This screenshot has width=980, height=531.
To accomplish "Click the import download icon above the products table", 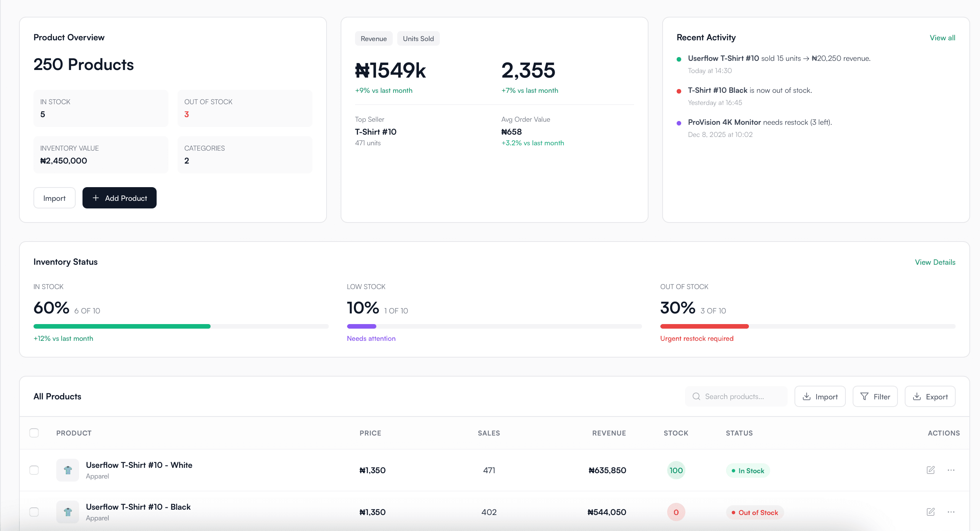I will (x=807, y=397).
